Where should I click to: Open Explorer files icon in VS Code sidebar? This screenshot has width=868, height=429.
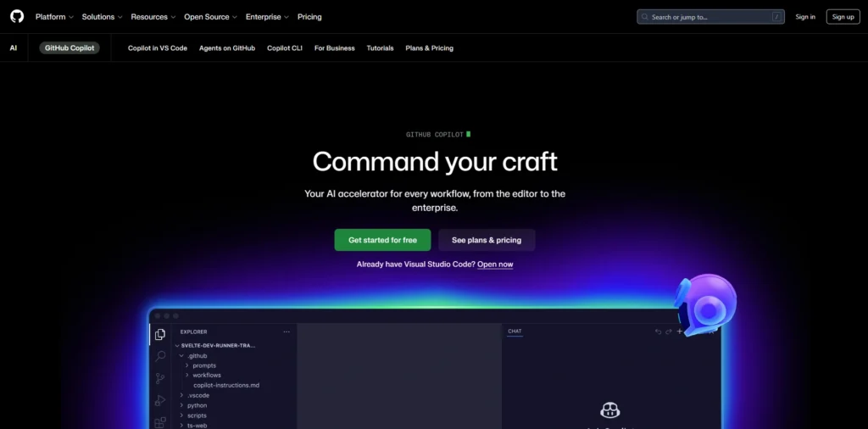(x=160, y=334)
